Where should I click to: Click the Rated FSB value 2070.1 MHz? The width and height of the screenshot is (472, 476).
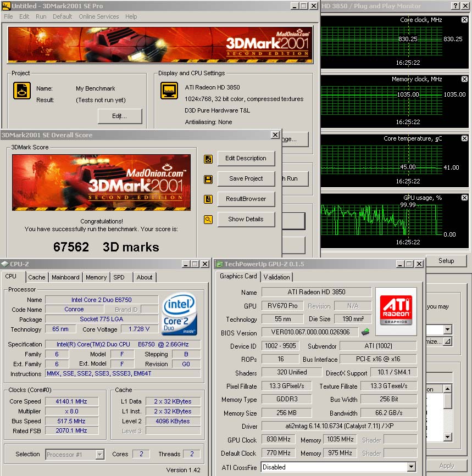point(71,430)
